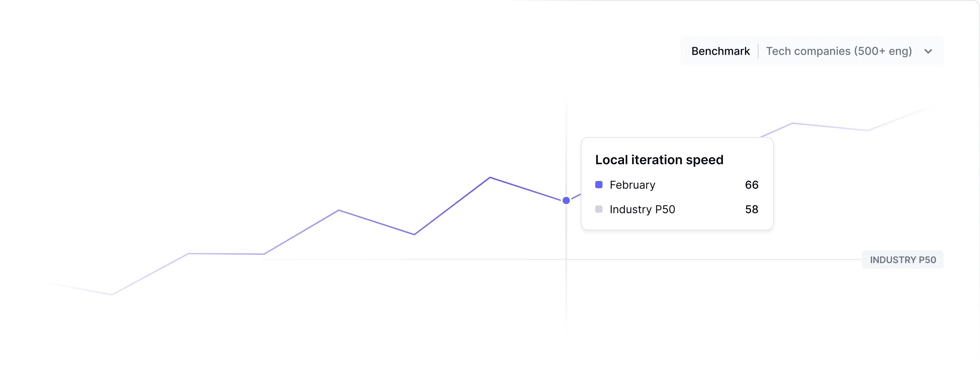Click the line dip just before the highest peak

pos(414,234)
